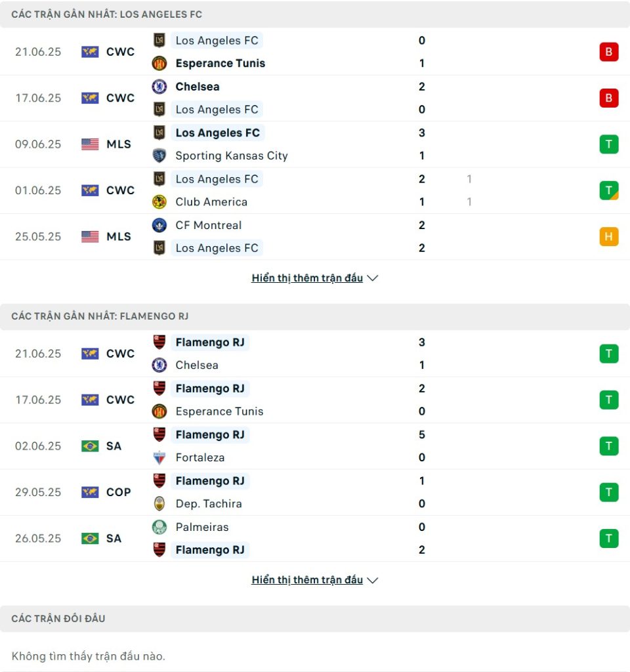Screen dimensions: 630x672
Task: Click the Fortaleza team crest
Action: pyautogui.click(x=159, y=457)
